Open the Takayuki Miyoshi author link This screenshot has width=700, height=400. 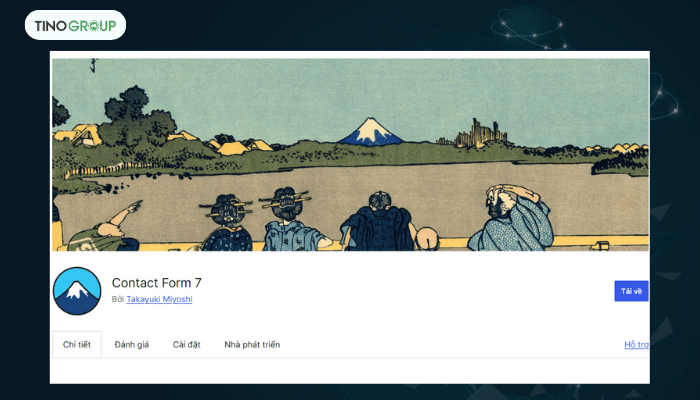tap(159, 299)
